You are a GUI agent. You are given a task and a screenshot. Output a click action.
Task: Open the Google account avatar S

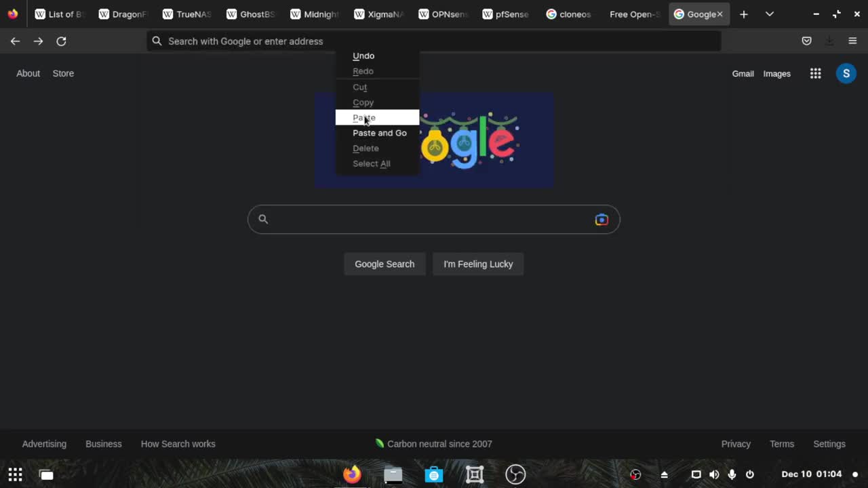[x=846, y=73]
